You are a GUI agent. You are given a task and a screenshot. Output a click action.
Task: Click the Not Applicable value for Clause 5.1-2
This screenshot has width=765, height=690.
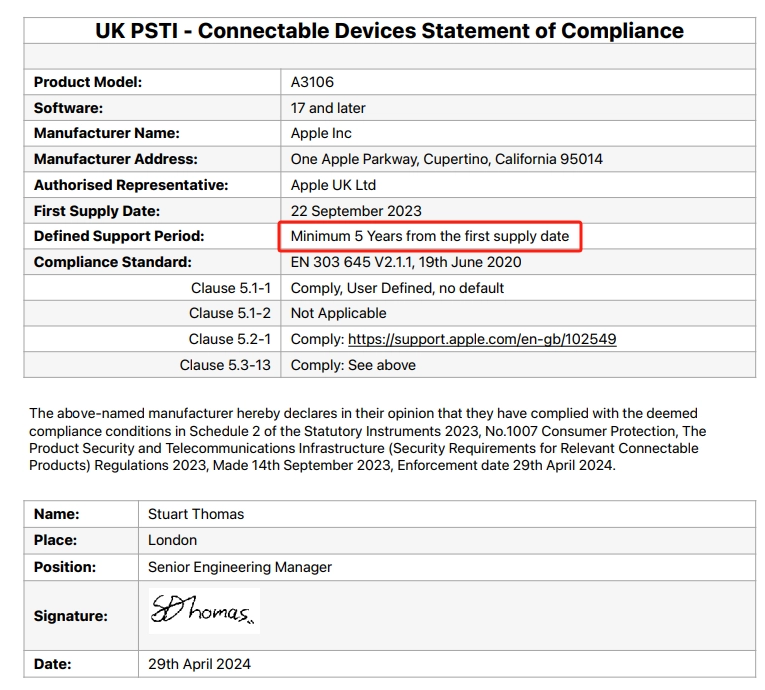click(338, 313)
